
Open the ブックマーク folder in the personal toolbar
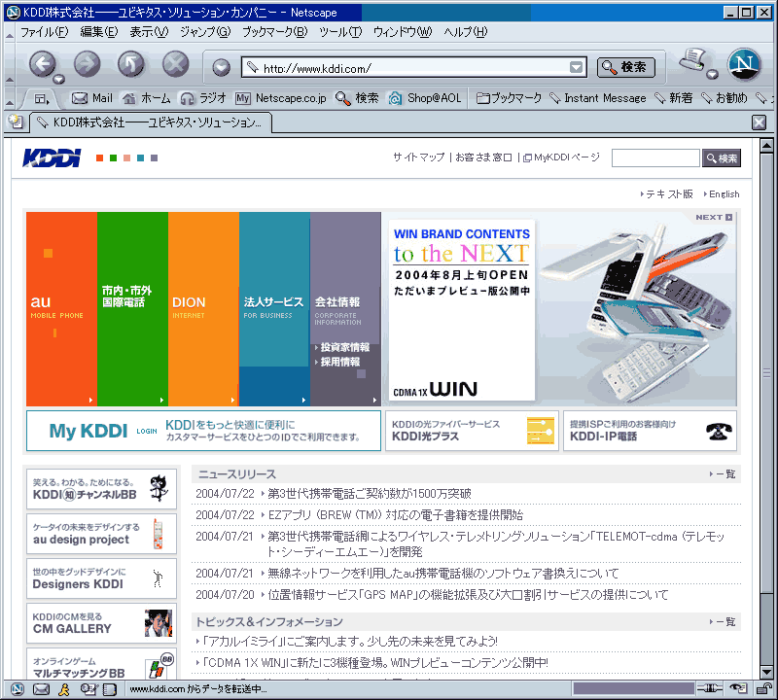[509, 98]
